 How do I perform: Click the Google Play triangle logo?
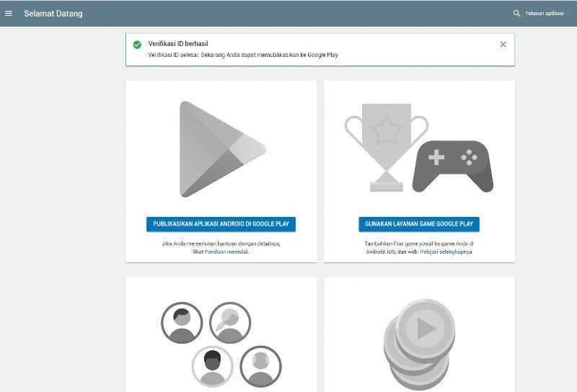click(x=222, y=149)
